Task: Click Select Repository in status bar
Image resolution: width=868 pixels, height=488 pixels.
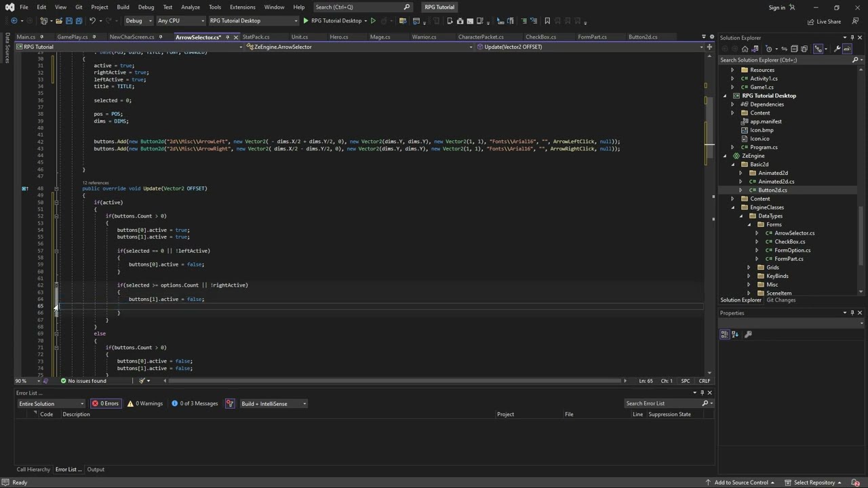Action: [814, 483]
